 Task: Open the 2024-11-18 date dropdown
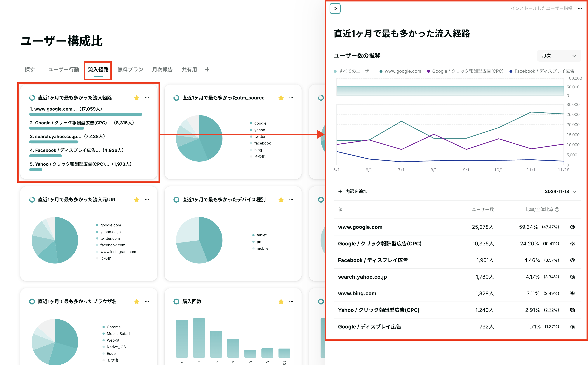click(561, 191)
